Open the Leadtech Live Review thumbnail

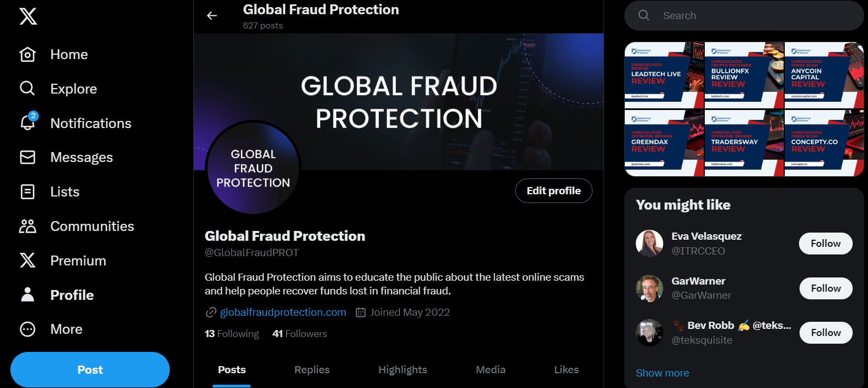click(x=664, y=75)
